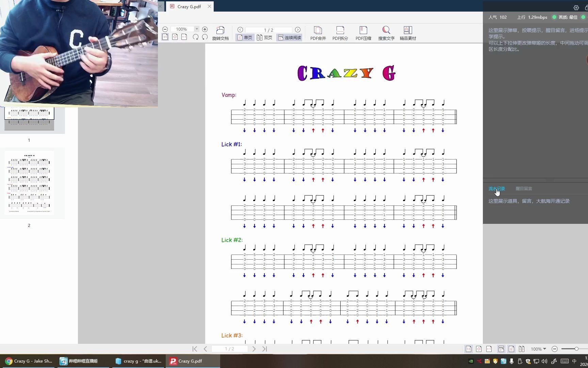Open Crazy G.pdf taskbar item
This screenshot has width=588, height=368.
tap(193, 361)
